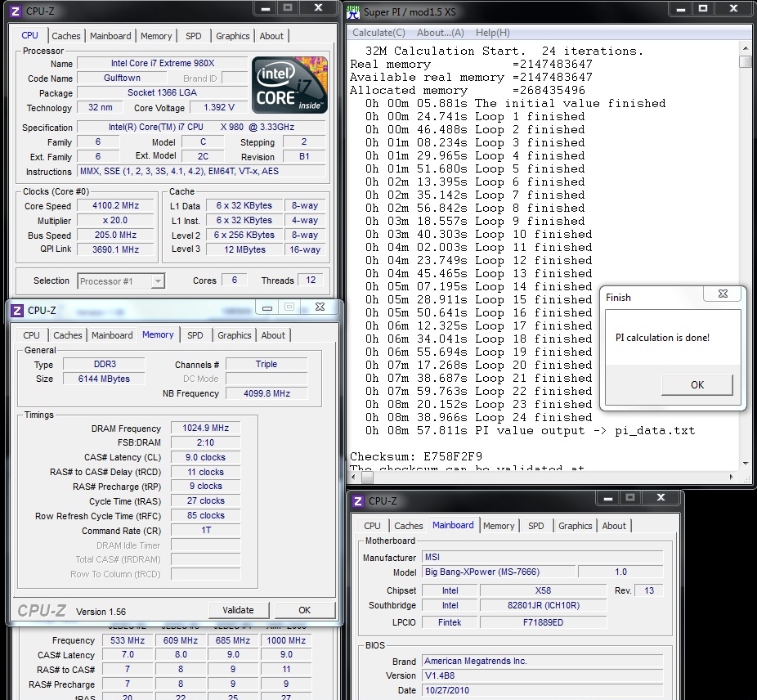Click the Super PI horizontal scrollbar right arrow
This screenshot has height=700, width=757.
point(732,478)
